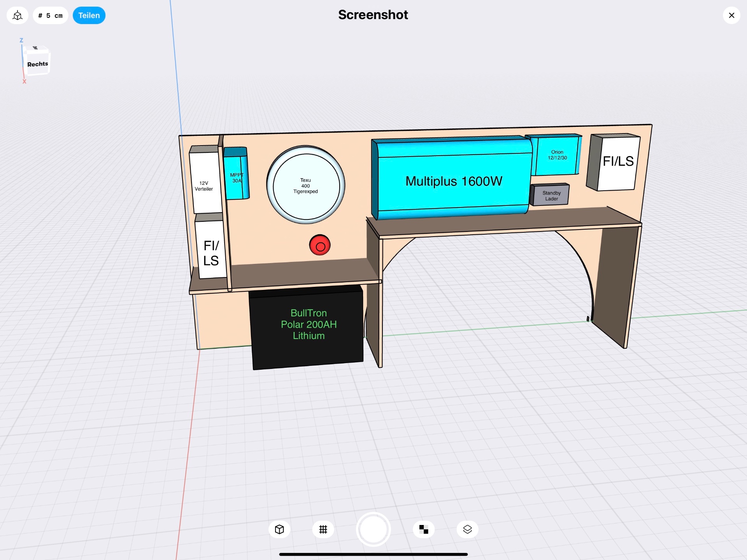Change the '# 5 cm' grid size setting

coord(51,16)
